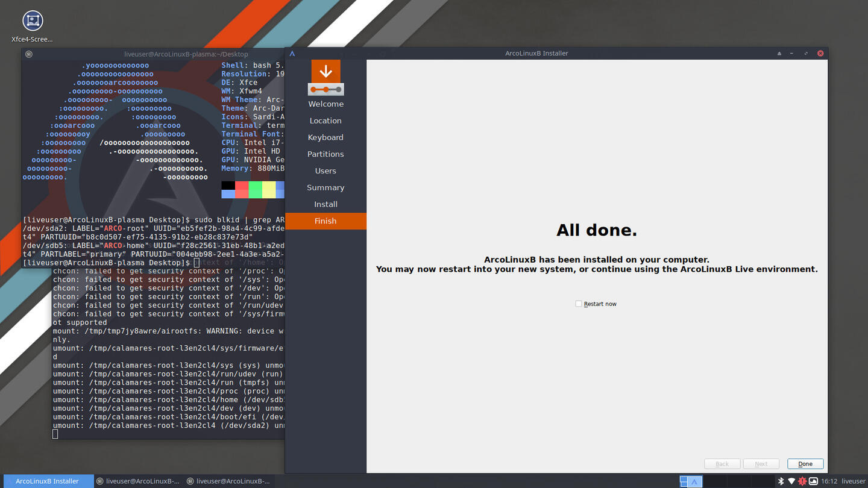Activate the second liveuser@ArcoLinuxB terminal taskbar button

138,481
